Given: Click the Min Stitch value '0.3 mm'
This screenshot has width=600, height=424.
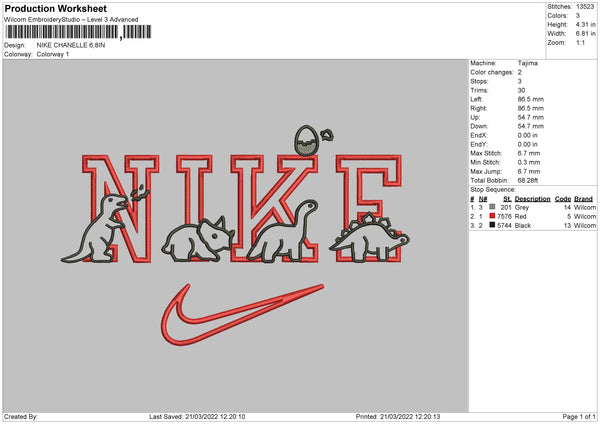Looking at the screenshot, I should (529, 162).
